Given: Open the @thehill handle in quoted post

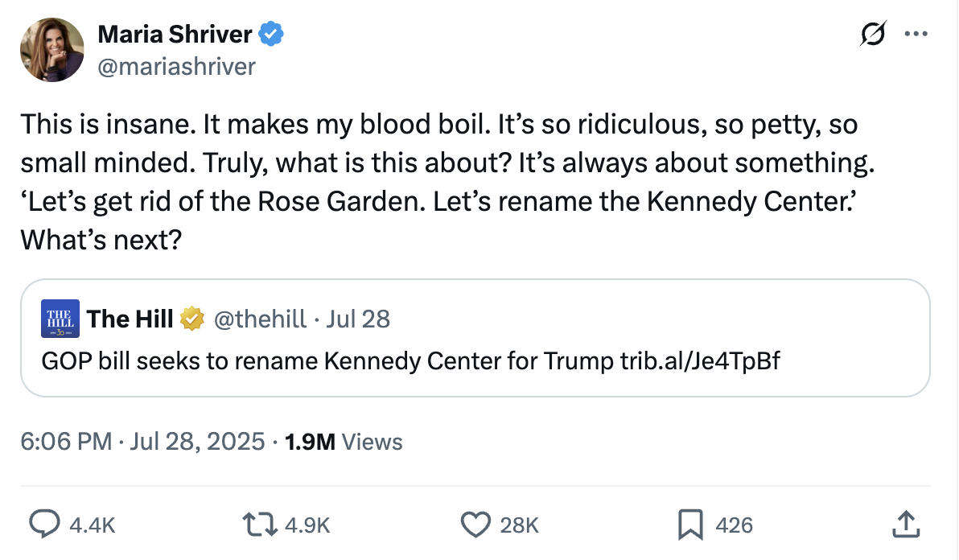Looking at the screenshot, I should tap(258, 319).
